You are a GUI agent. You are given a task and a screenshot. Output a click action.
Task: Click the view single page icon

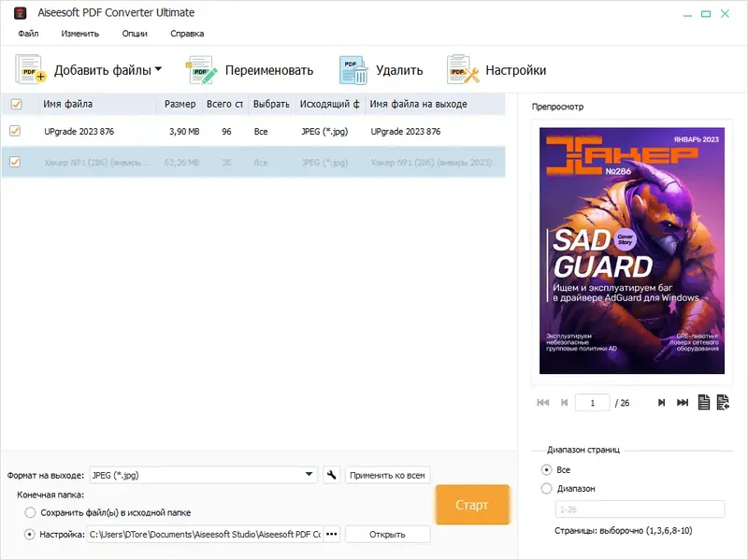coord(703,402)
